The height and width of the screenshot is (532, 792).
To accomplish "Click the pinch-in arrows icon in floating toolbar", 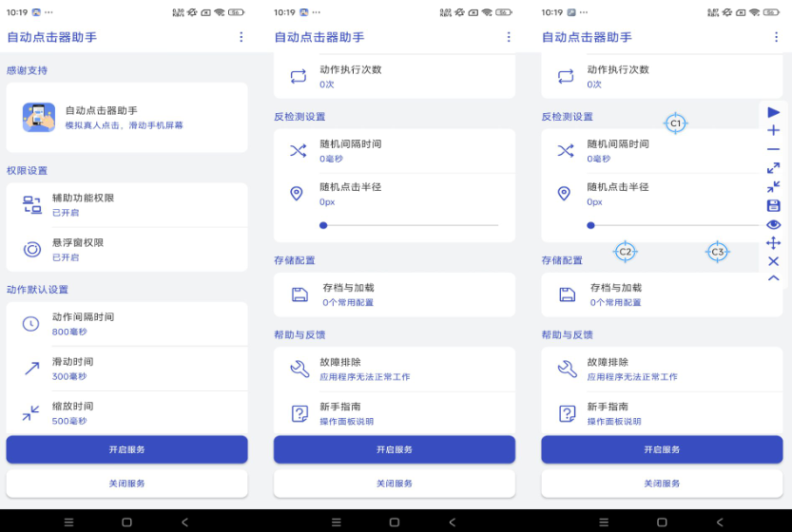I will (773, 187).
